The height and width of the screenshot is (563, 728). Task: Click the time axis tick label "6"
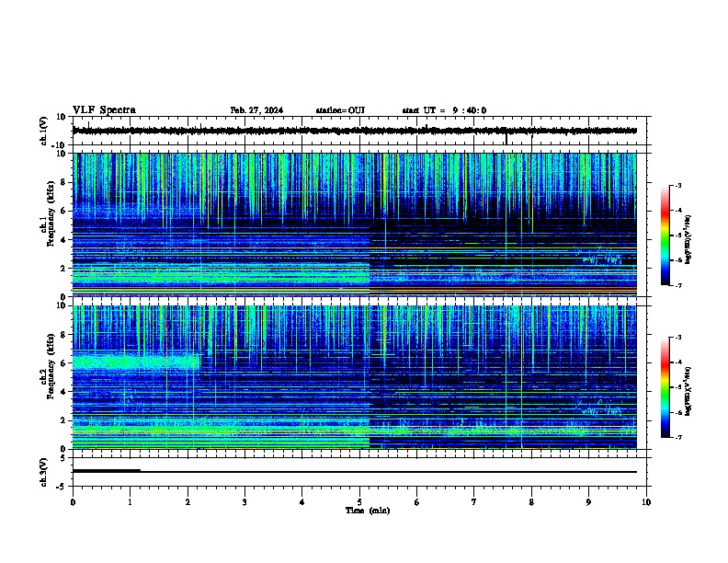pos(417,502)
